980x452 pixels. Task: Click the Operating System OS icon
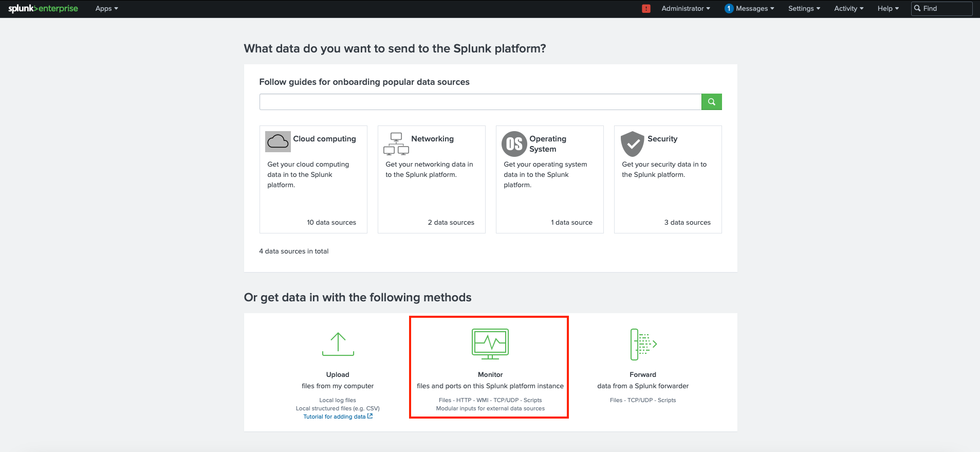[514, 144]
